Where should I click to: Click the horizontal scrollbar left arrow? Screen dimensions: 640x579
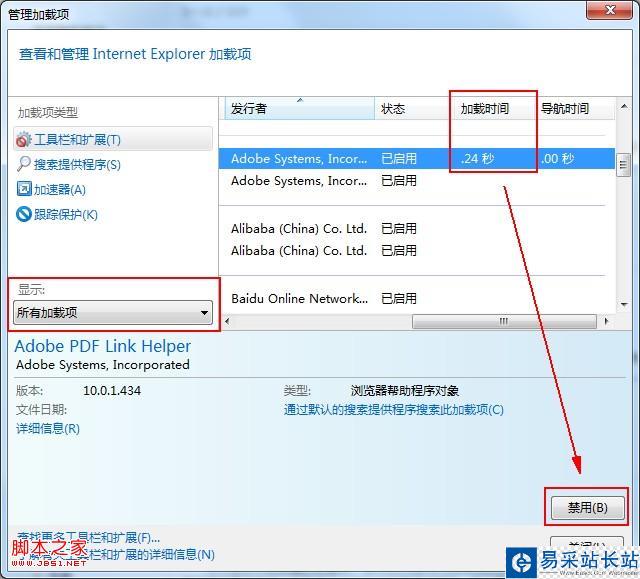tap(227, 321)
